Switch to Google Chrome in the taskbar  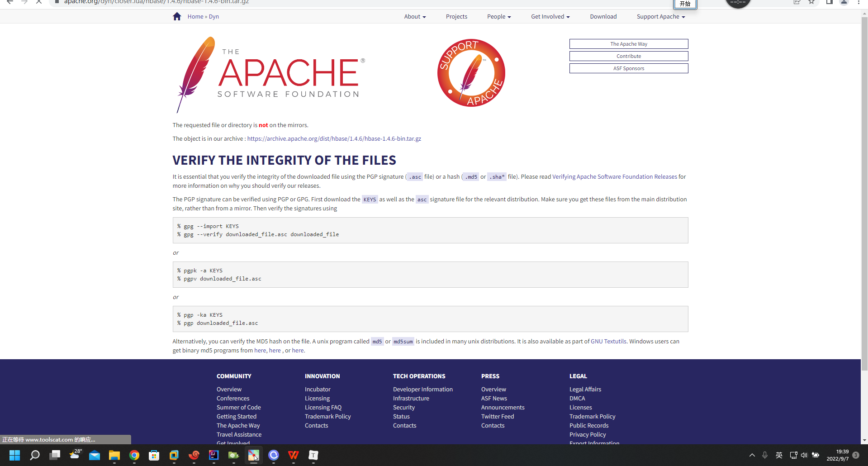[x=134, y=455]
